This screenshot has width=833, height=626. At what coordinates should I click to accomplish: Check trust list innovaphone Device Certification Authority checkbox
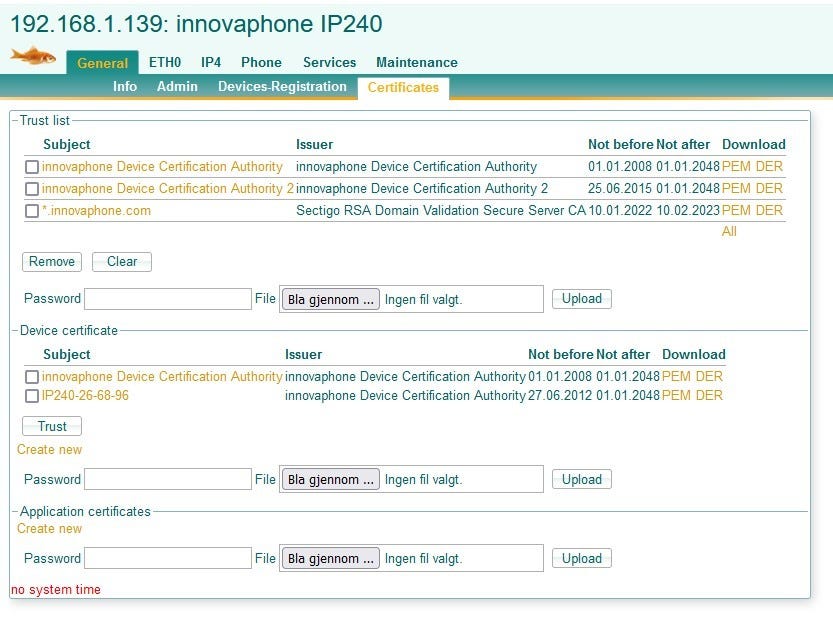pyautogui.click(x=32, y=167)
